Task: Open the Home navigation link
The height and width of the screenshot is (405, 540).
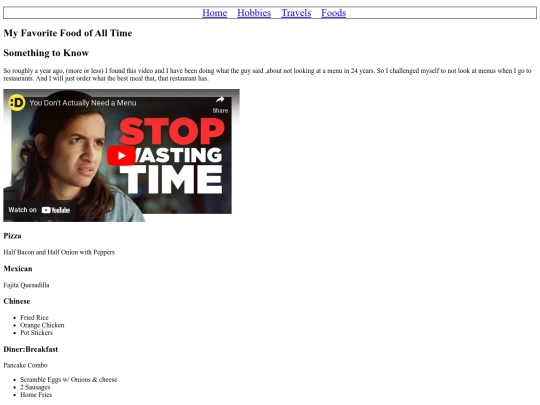Action: coord(215,13)
